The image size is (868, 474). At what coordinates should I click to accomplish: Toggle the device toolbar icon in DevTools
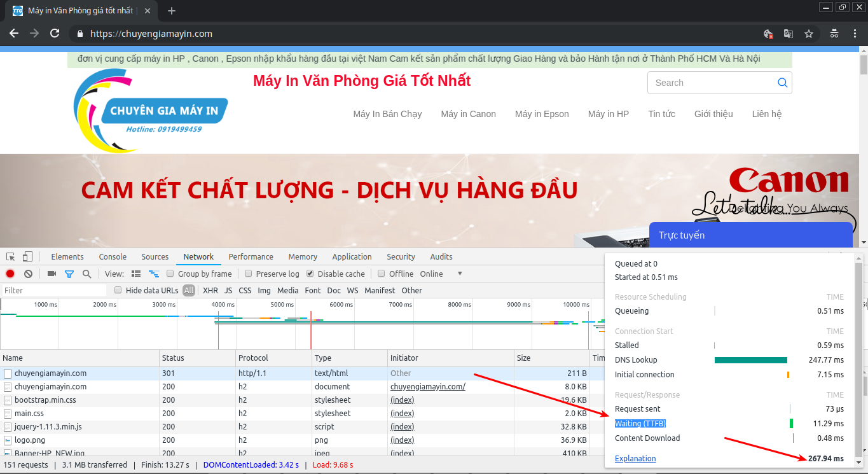coord(27,257)
